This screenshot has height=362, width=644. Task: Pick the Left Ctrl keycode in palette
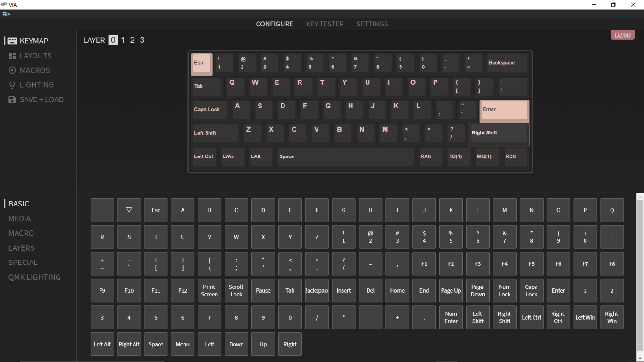click(x=532, y=317)
